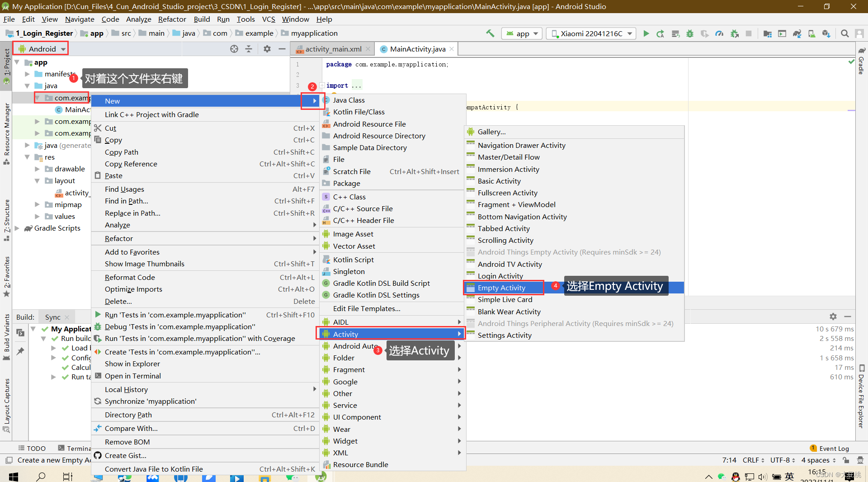This screenshot has height=482, width=868.
Task: Choose Login Activity template
Action: pos(574,276)
